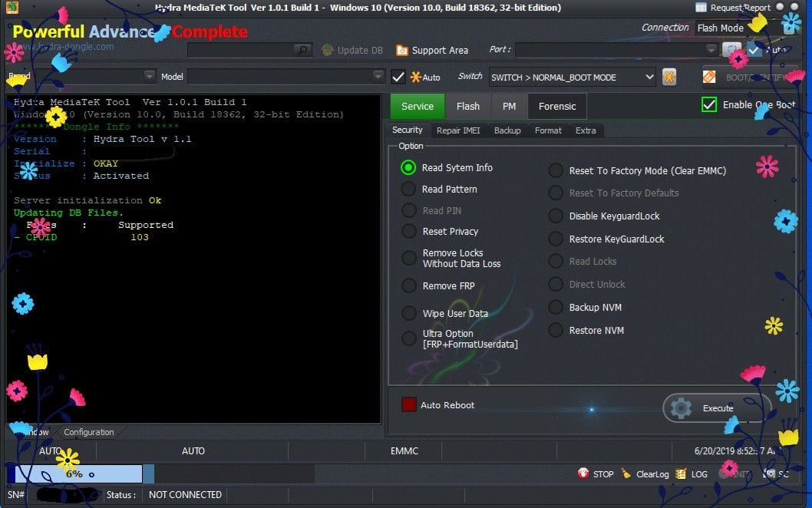Screen dimensions: 812x508
Task: Click the Support Area folder icon
Action: [x=402, y=50]
